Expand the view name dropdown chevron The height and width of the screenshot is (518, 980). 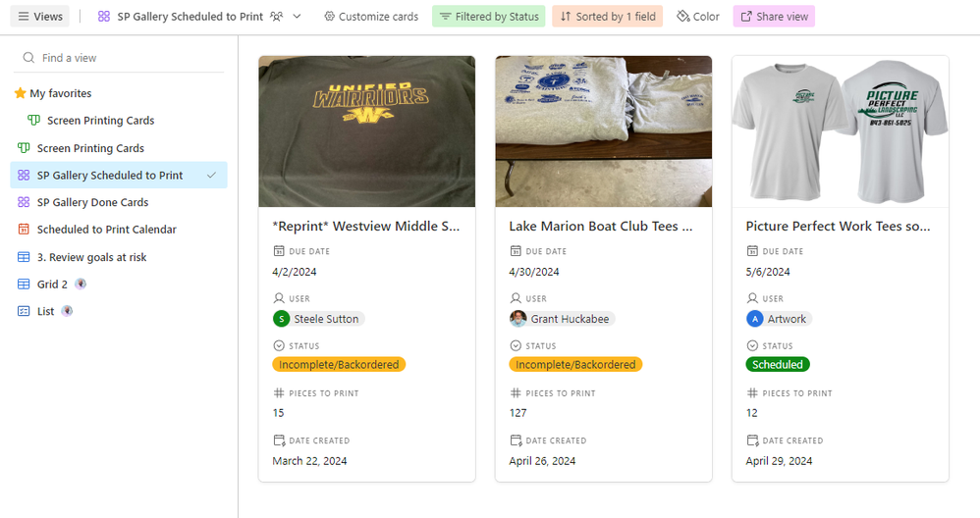tap(298, 17)
